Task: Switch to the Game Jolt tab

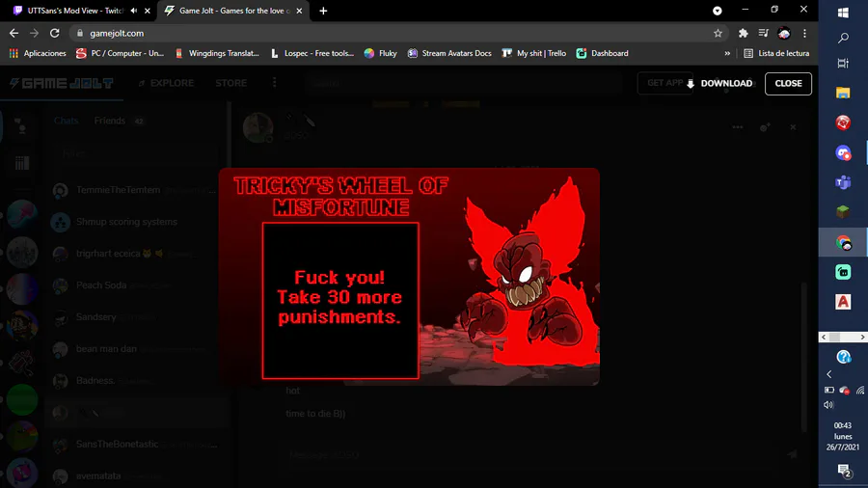Action: (x=233, y=11)
